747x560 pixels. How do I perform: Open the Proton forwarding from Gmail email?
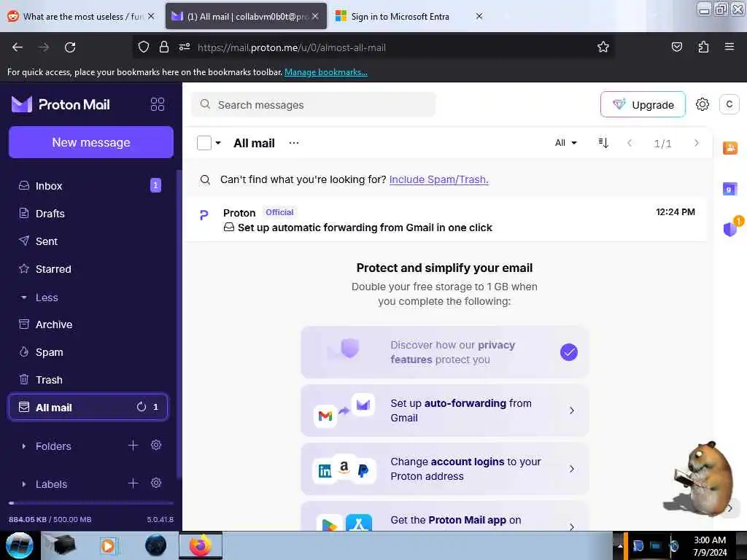445,219
